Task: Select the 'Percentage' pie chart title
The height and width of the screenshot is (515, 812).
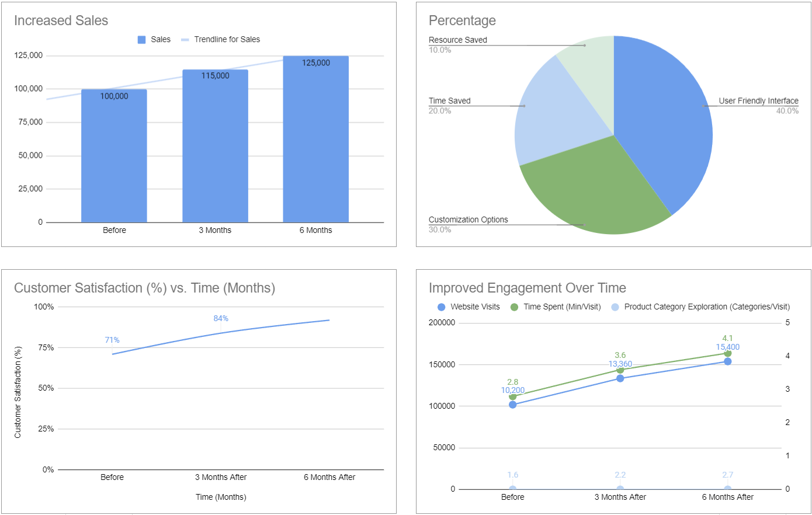Action: point(462,21)
